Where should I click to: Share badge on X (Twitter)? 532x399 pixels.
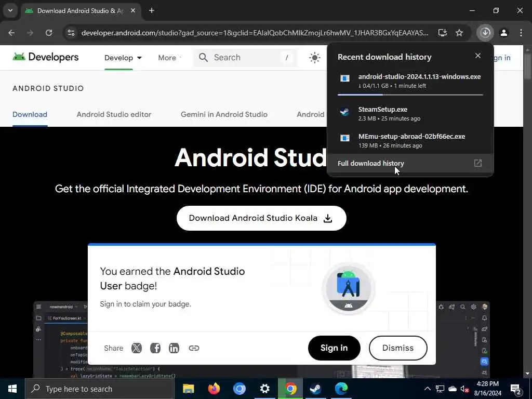point(137,348)
